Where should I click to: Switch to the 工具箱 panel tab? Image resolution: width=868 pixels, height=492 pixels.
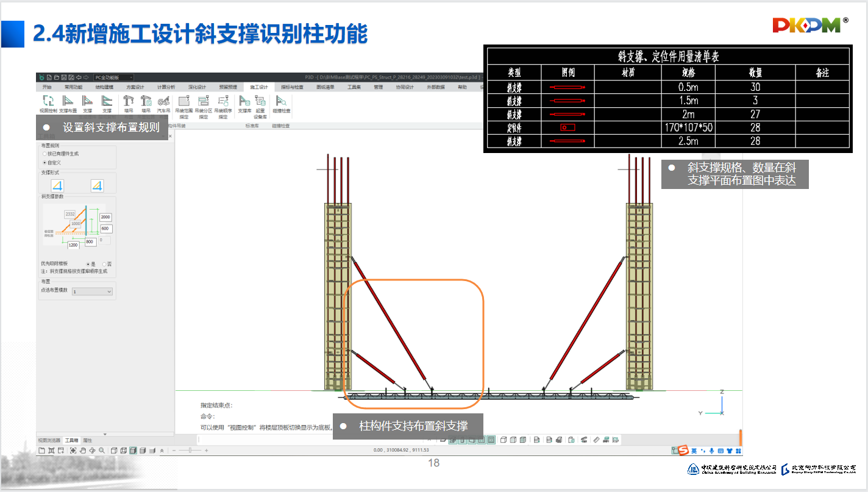point(72,440)
